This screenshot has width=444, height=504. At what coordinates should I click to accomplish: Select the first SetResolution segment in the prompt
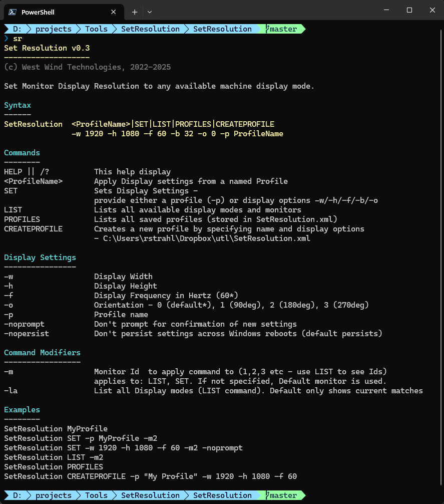click(150, 29)
